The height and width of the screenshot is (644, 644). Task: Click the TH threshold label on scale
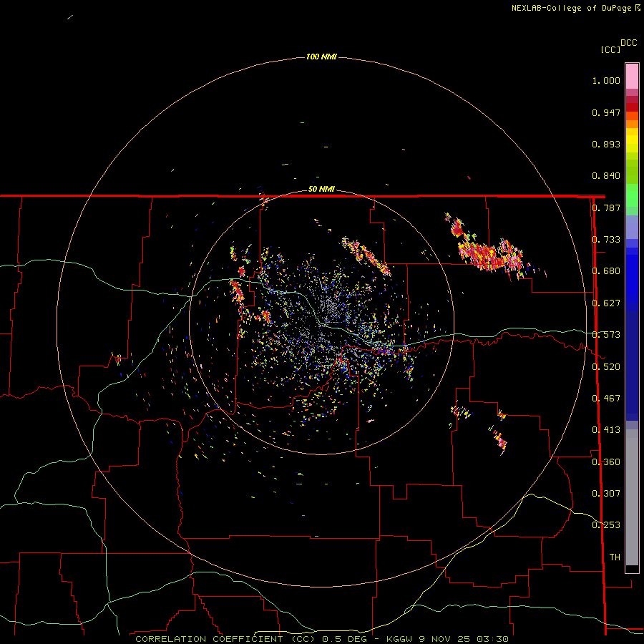(x=615, y=557)
